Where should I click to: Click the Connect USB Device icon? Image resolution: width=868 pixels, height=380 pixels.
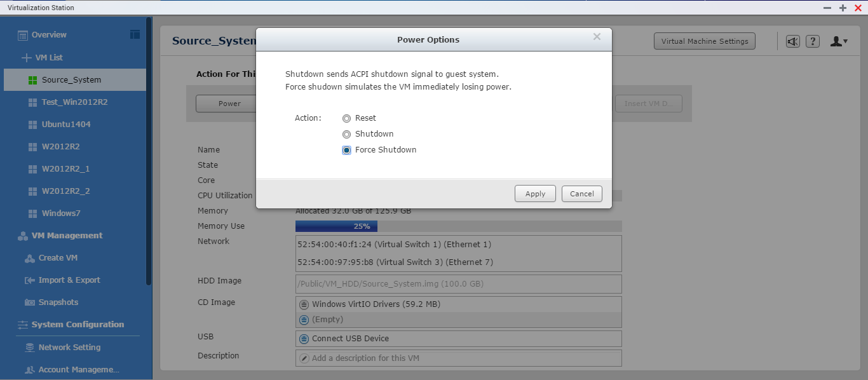coord(304,339)
